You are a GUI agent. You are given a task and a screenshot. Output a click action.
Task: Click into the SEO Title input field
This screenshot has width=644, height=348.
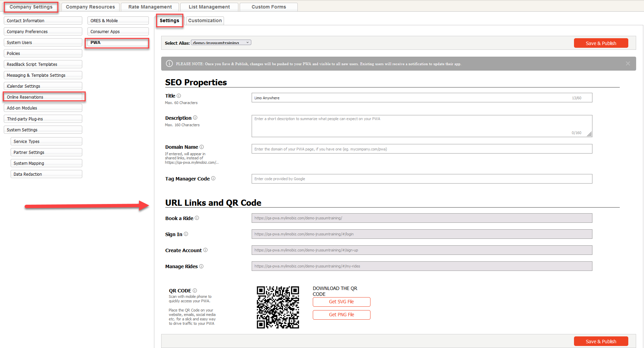click(x=410, y=98)
